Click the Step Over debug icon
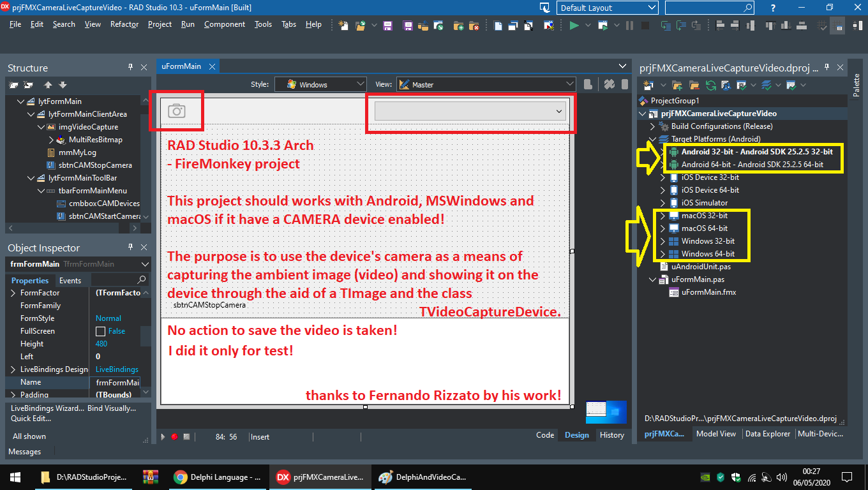The width and height of the screenshot is (868, 490). point(681,26)
